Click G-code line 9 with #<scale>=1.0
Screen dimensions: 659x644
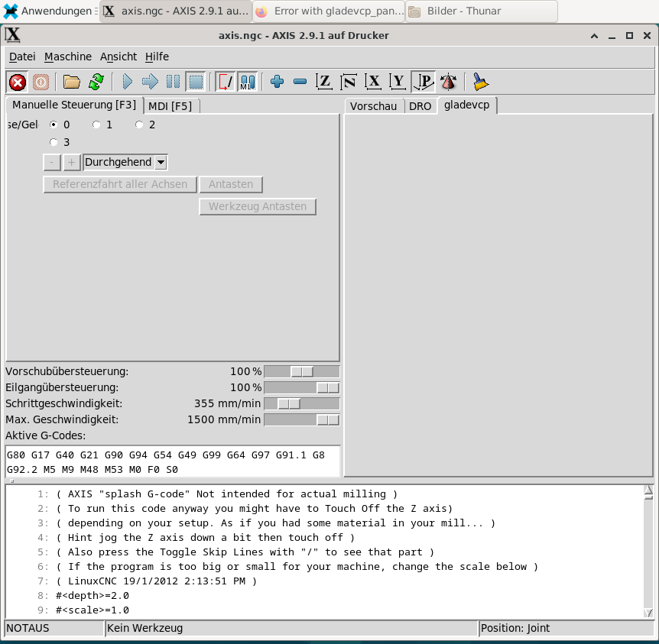click(93, 610)
